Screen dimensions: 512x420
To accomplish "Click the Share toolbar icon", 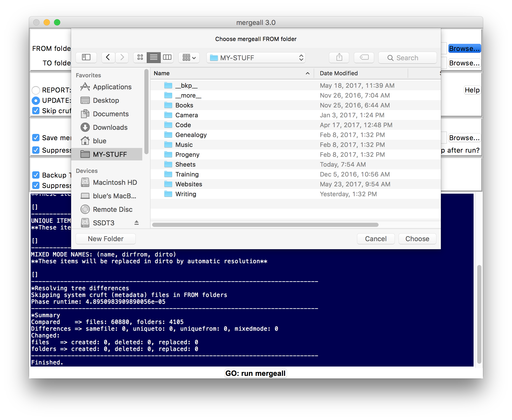I will click(339, 57).
